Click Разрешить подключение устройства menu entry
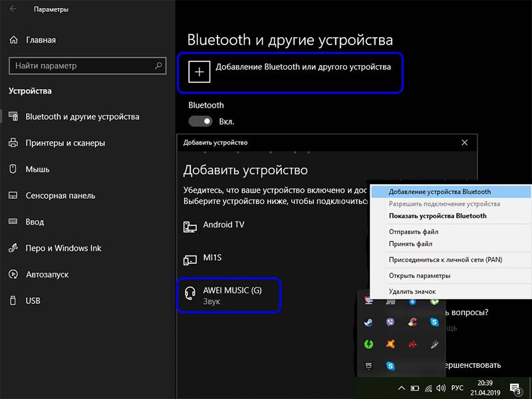Viewport: 532px width, 399px height. [x=451, y=204]
